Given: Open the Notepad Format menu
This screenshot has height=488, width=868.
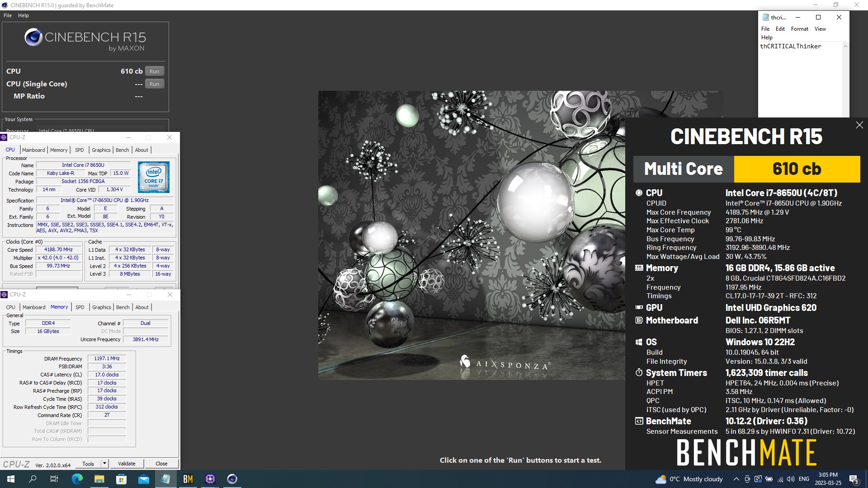Looking at the screenshot, I should tap(799, 29).
